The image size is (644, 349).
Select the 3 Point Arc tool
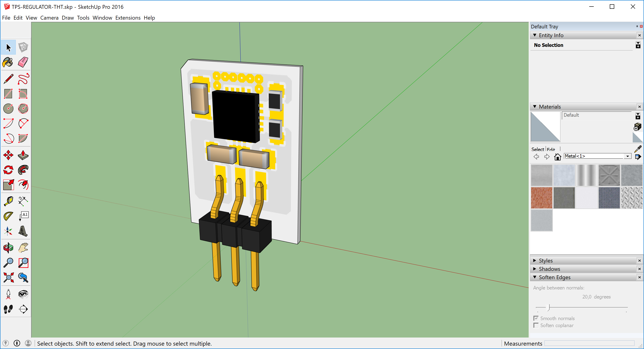click(x=8, y=138)
